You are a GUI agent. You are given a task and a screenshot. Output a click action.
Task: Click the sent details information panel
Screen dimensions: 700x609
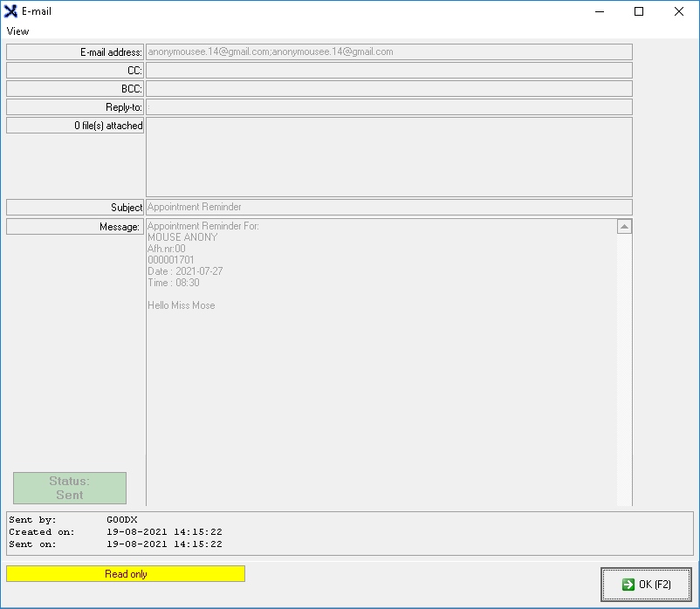pos(349,533)
